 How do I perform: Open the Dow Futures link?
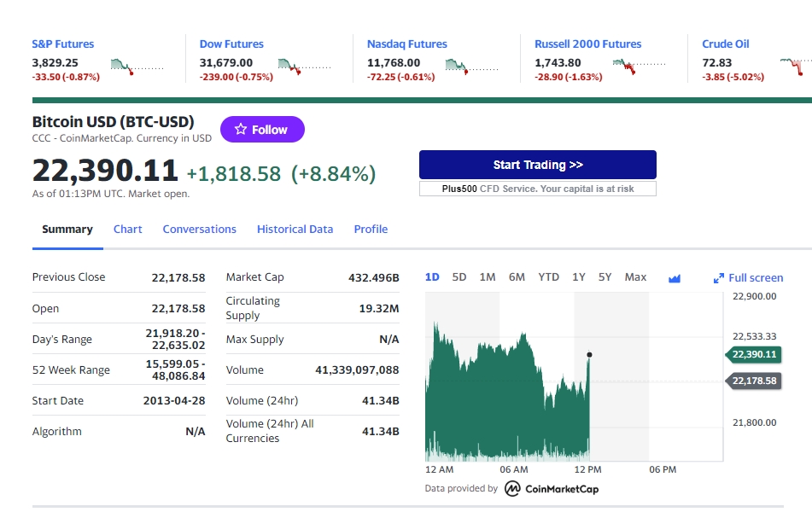231,44
